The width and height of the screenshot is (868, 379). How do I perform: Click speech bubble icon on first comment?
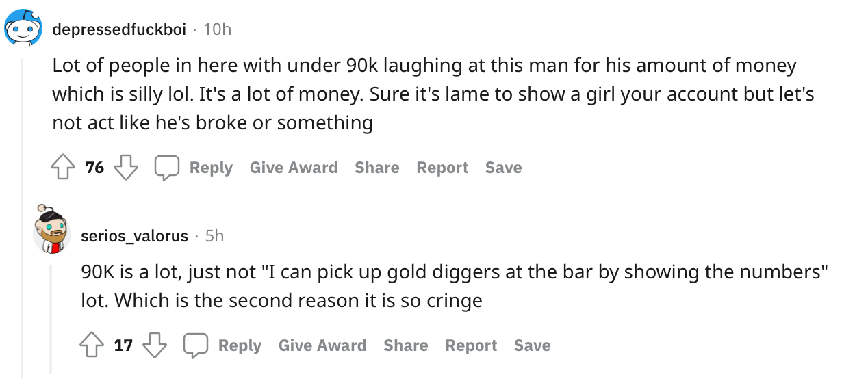pos(167,168)
